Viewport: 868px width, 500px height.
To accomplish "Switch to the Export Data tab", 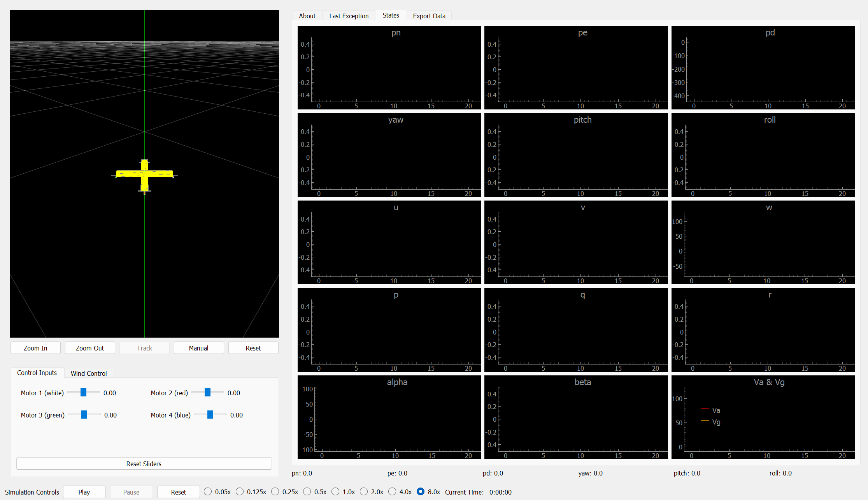I will pyautogui.click(x=429, y=16).
